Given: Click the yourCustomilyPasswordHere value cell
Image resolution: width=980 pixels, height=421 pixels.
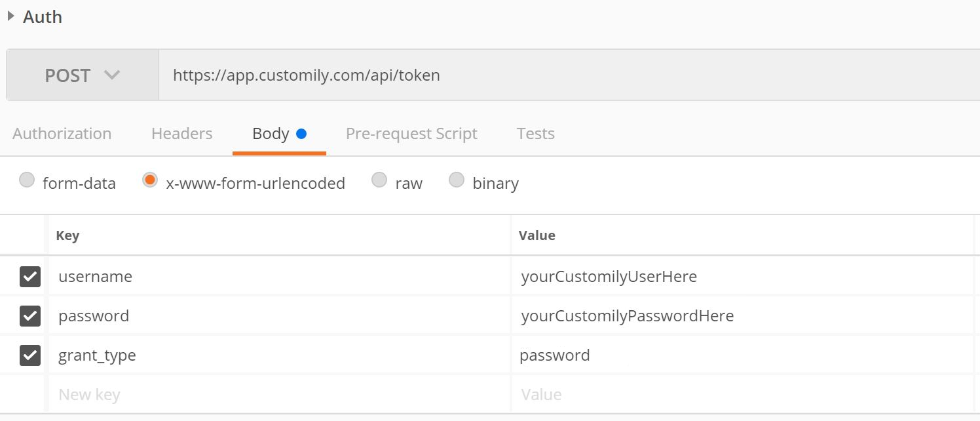Looking at the screenshot, I should tap(627, 315).
